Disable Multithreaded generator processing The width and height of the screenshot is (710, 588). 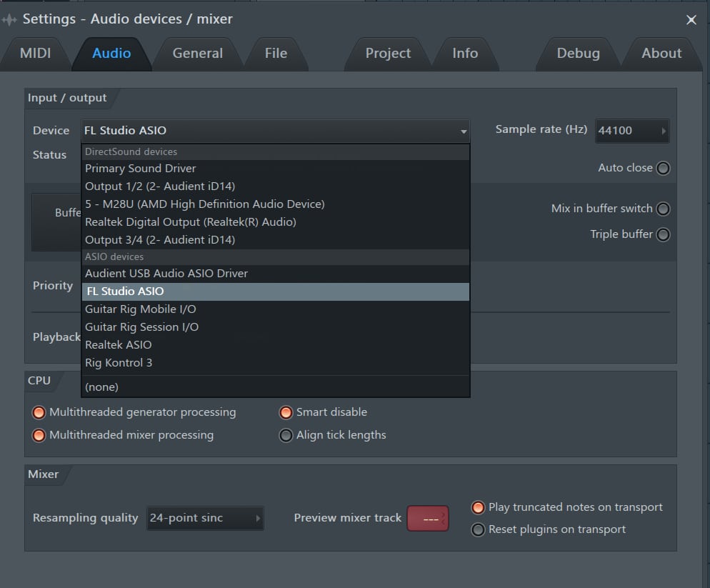point(38,413)
